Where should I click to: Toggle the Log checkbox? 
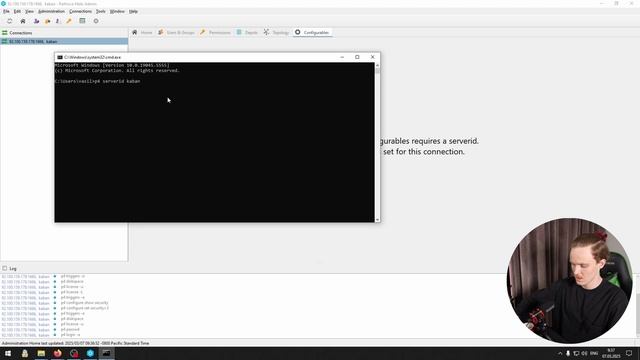click(x=5, y=268)
